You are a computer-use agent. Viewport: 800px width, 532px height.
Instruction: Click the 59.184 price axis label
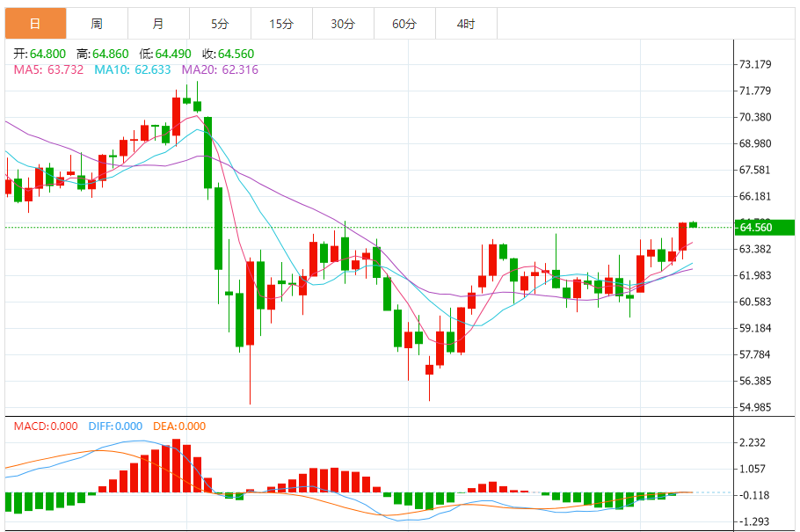coord(755,328)
